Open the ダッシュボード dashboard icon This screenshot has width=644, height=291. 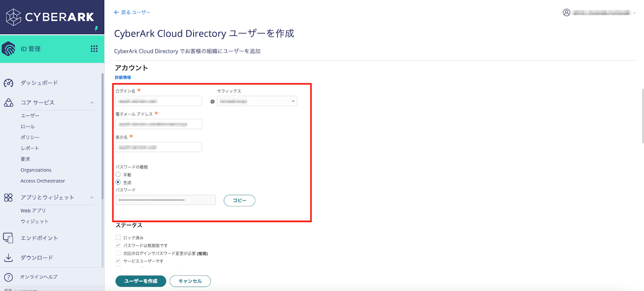[8, 83]
